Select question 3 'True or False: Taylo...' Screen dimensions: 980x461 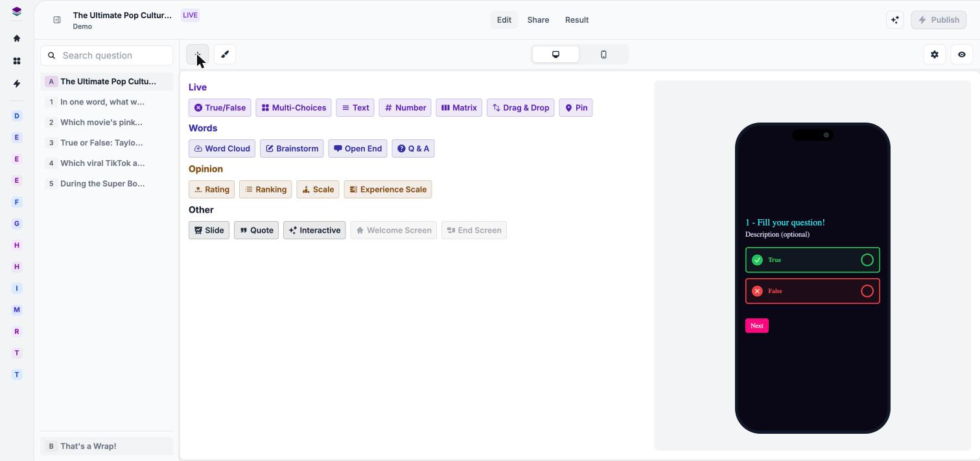107,143
